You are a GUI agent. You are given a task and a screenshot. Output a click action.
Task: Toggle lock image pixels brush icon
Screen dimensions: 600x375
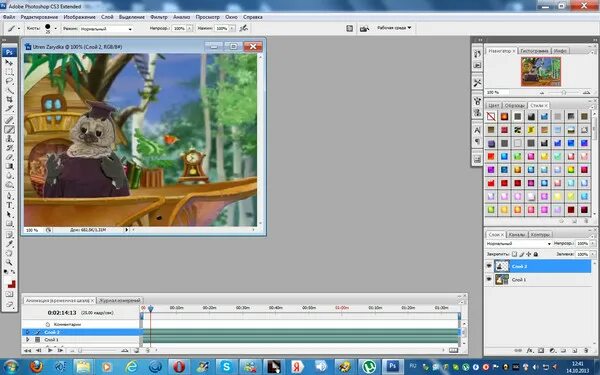[522, 254]
